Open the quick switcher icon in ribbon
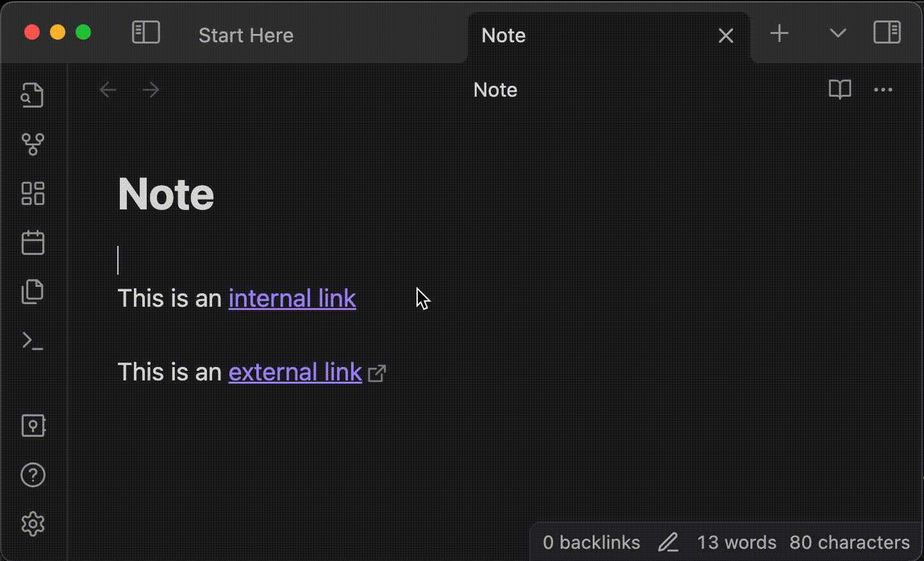This screenshot has height=561, width=924. pos(33,95)
